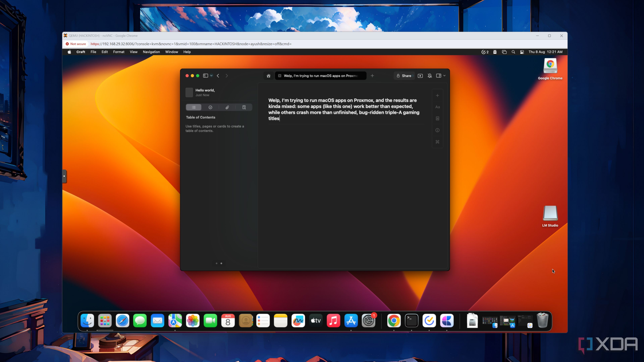The image size is (644, 362).
Task: Click into the document text block
Action: pyautogui.click(x=344, y=109)
